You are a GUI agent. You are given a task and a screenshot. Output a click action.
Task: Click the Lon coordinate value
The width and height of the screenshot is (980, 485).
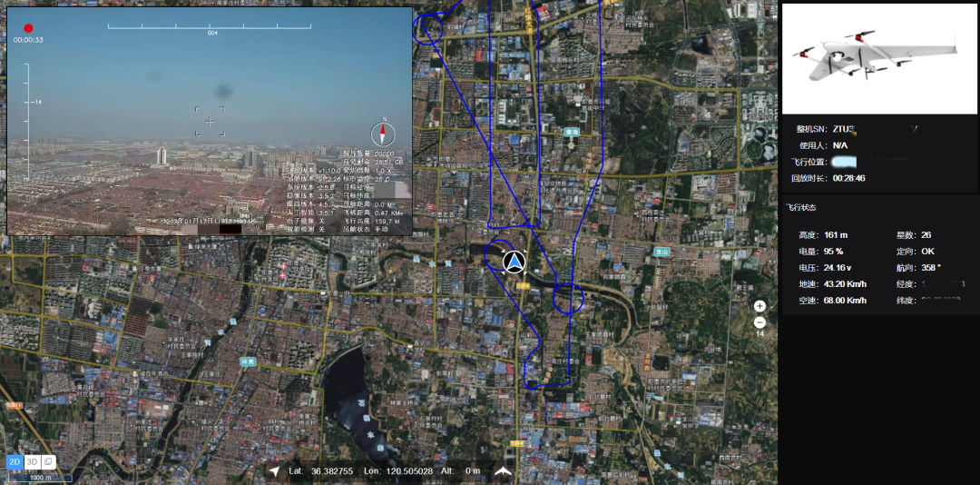tap(410, 471)
